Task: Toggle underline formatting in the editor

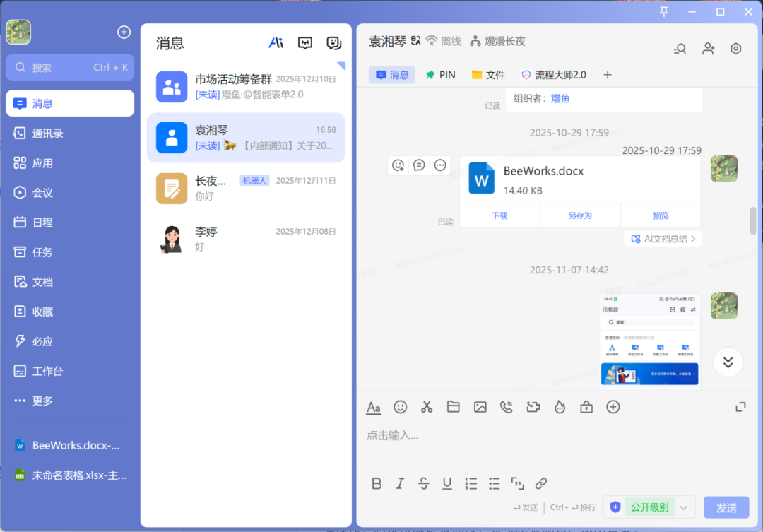Action: 446,483
